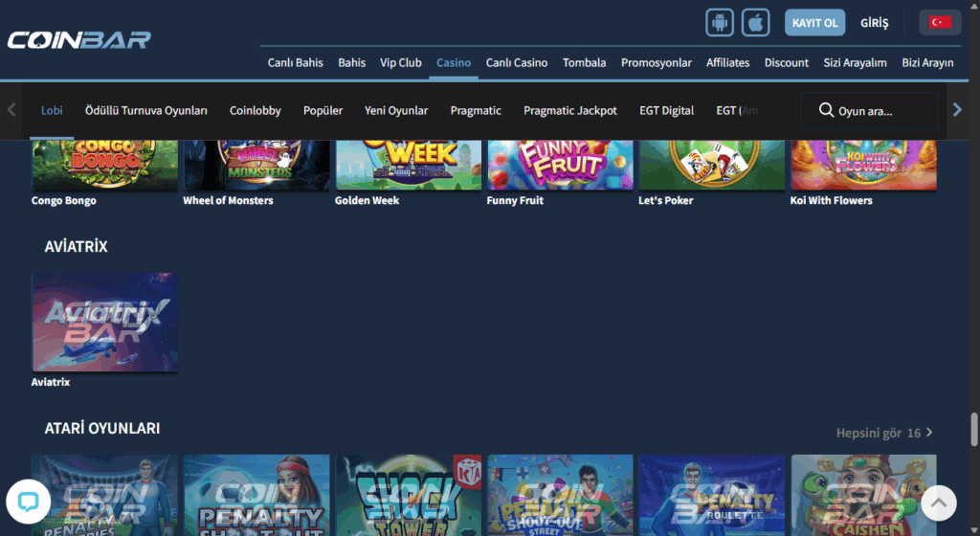980x536 pixels.
Task: Switch to Coinlobby tab
Action: 255,111
